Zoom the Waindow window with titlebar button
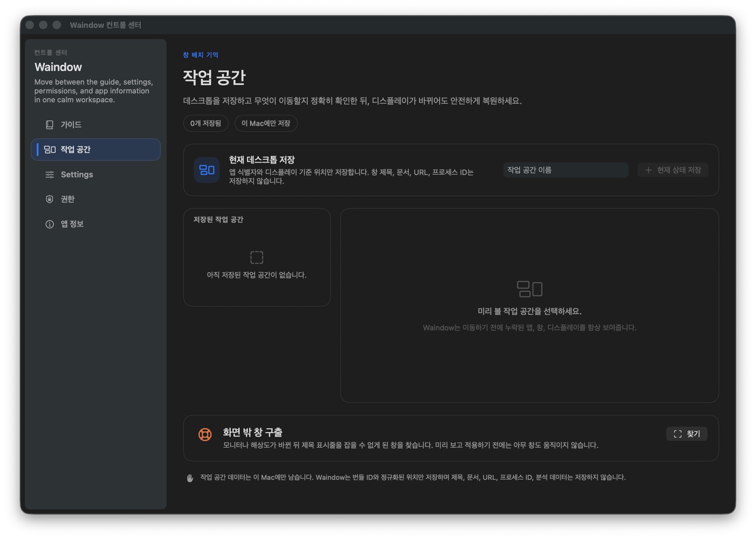Viewport: 756px width, 539px height. (x=57, y=25)
